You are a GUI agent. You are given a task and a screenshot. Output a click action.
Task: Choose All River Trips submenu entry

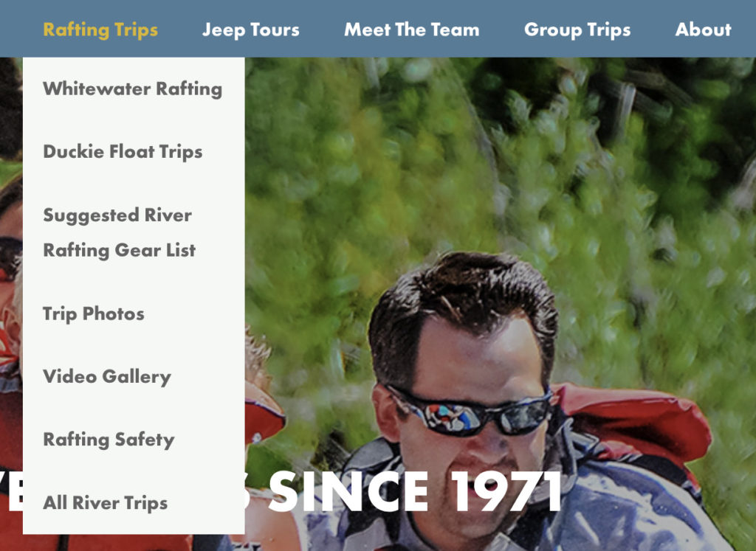(105, 503)
